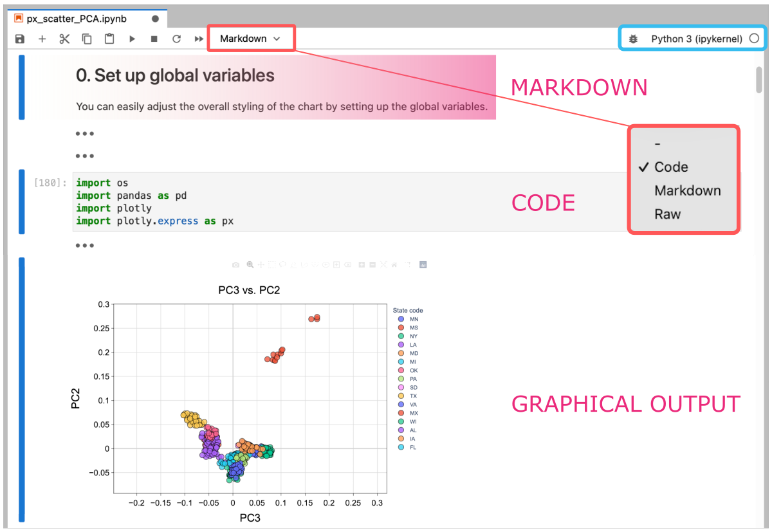The width and height of the screenshot is (772, 532).
Task: Switch to the px_scatter_PCA.ipynb tab
Action: point(86,19)
